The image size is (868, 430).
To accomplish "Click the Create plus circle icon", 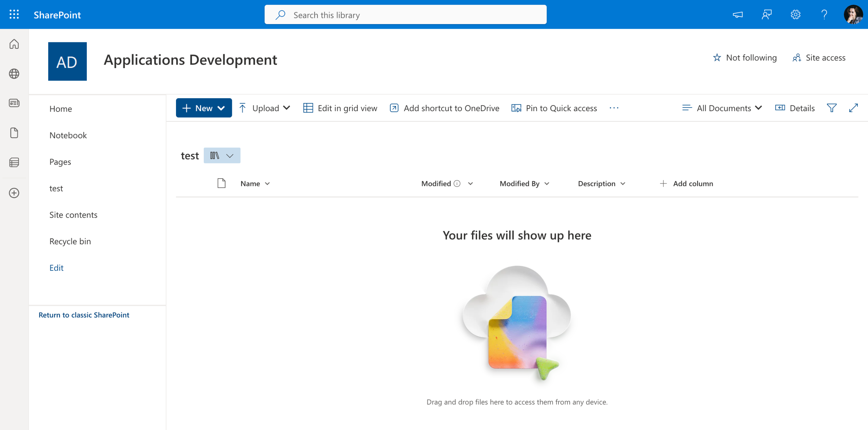I will pyautogui.click(x=14, y=193).
